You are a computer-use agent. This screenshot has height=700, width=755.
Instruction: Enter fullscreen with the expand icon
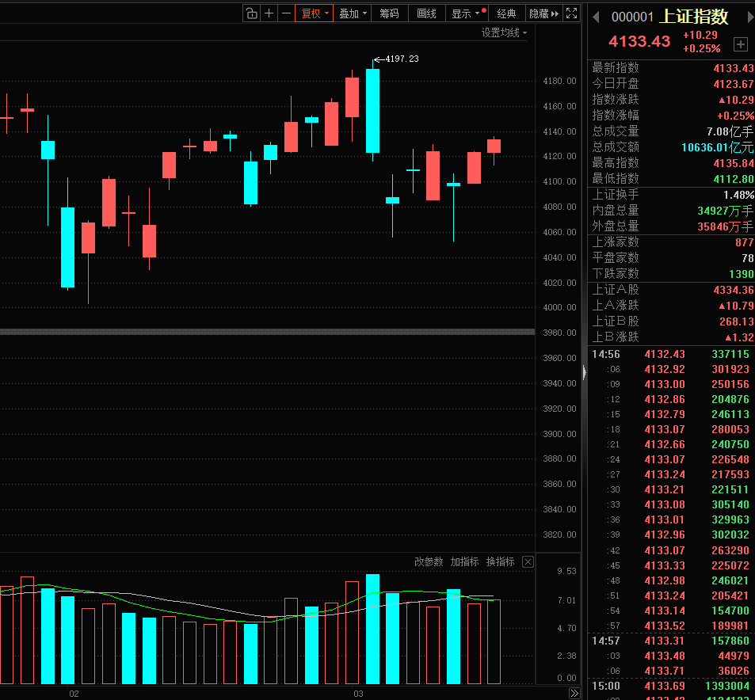click(x=572, y=13)
